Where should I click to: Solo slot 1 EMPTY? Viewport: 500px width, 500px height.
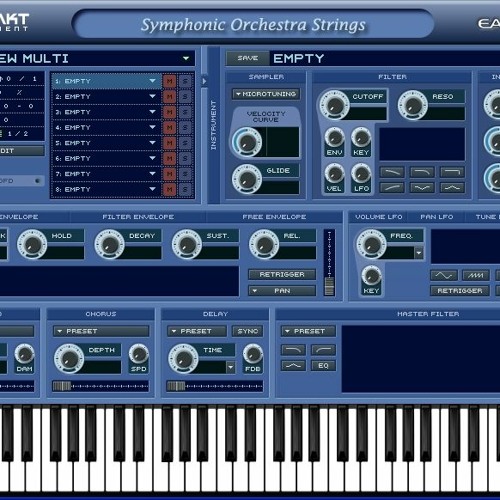coord(185,81)
